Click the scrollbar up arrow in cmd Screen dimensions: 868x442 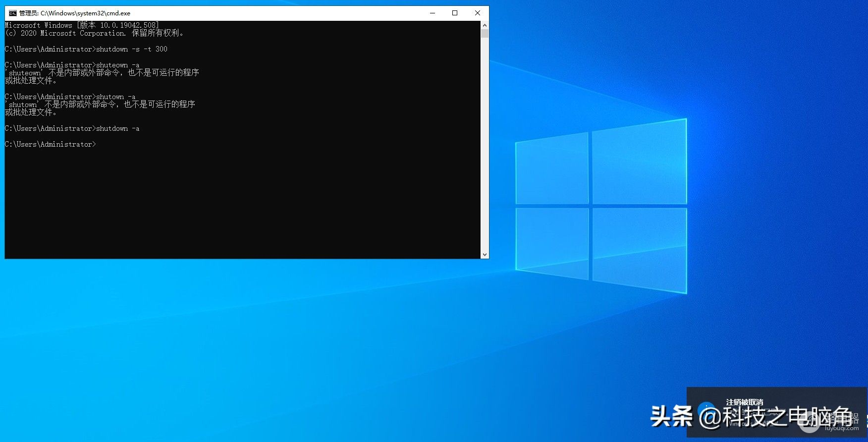pos(485,25)
